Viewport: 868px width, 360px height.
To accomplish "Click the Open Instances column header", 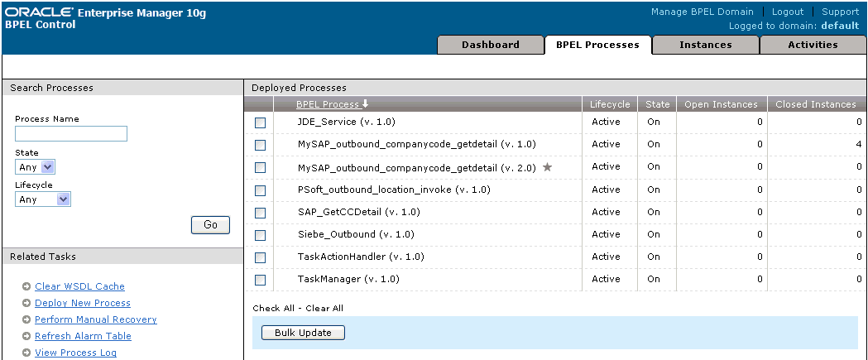I will pos(721,104).
